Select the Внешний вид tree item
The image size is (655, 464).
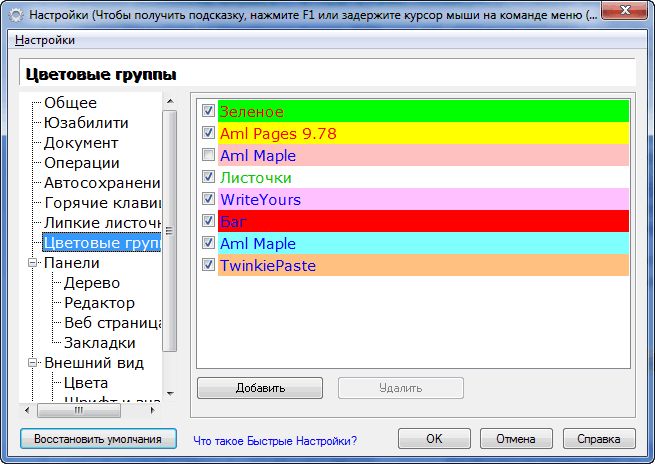point(94,363)
